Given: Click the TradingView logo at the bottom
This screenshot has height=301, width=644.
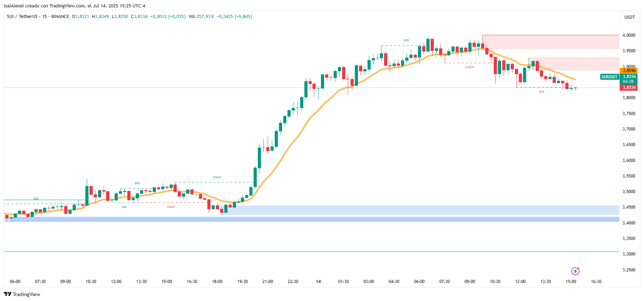Looking at the screenshot, I should pos(22,294).
